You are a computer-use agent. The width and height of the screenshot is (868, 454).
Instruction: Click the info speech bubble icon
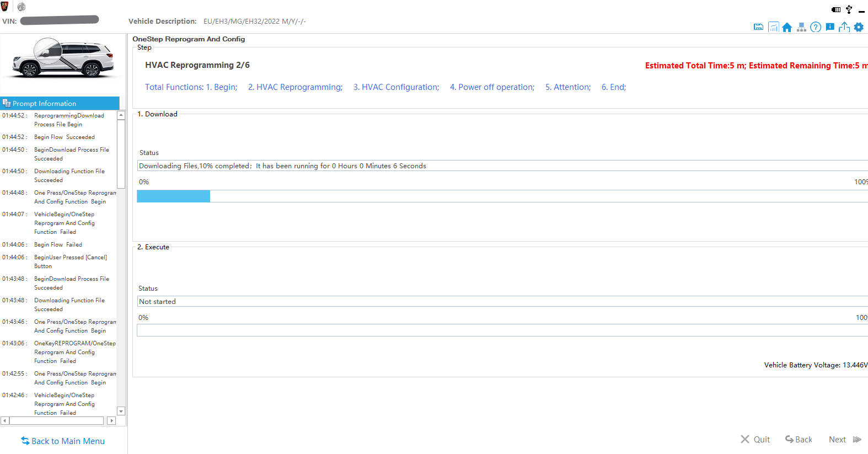click(830, 27)
